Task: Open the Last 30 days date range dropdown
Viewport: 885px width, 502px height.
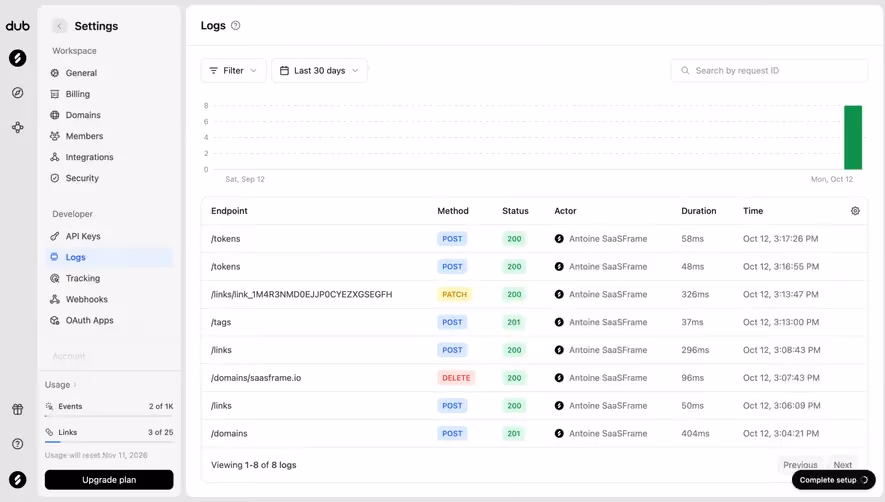Action: 319,71
